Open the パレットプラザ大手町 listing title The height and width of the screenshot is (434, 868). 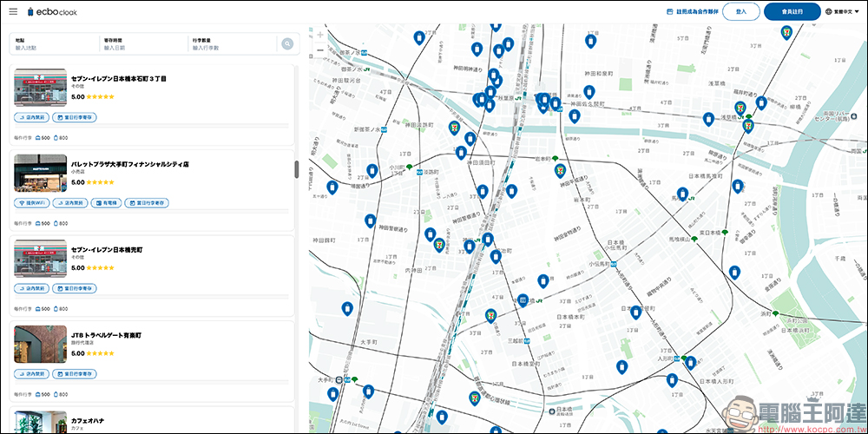(130, 163)
